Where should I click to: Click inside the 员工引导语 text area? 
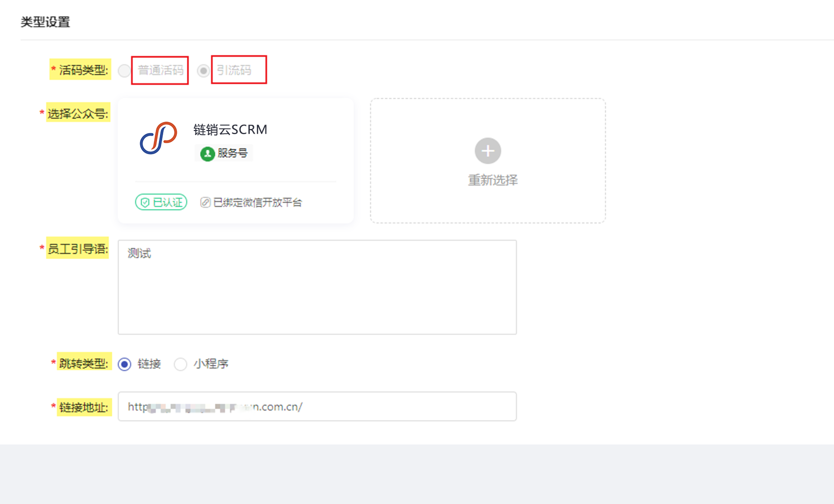point(317,287)
